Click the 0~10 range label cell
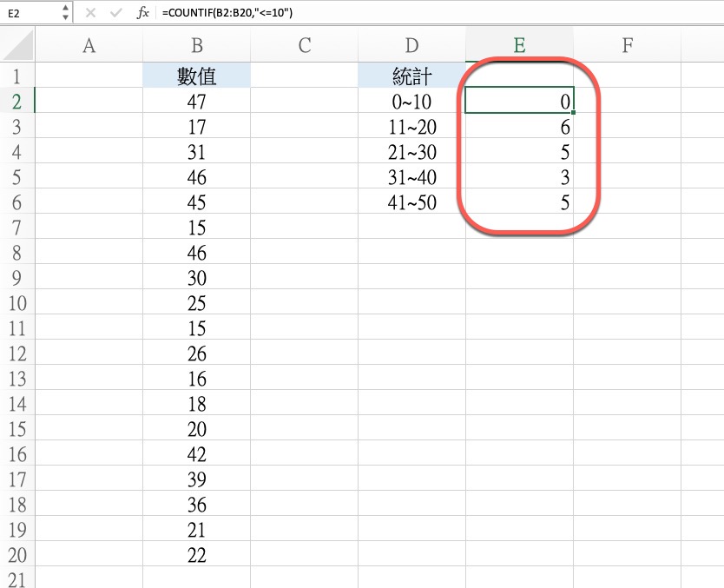The height and width of the screenshot is (588, 724). pos(411,100)
